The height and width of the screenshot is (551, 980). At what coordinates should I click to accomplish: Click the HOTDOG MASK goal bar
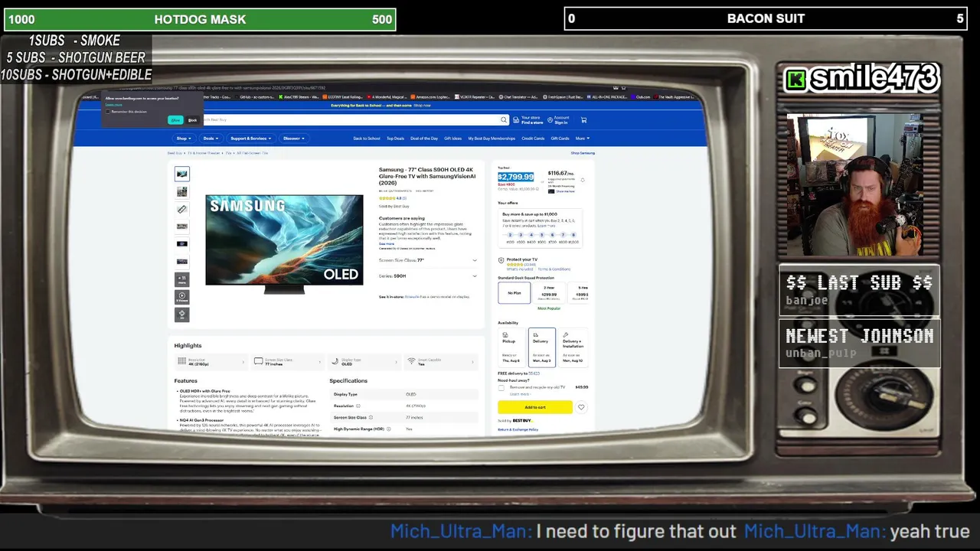200,19
